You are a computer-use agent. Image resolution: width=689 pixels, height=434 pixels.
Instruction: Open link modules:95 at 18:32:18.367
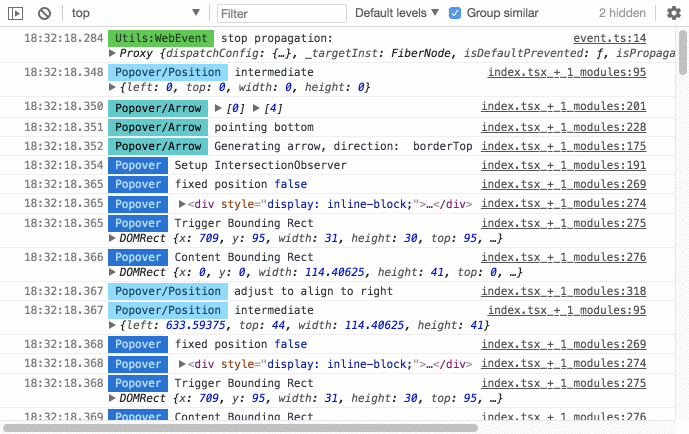567,310
